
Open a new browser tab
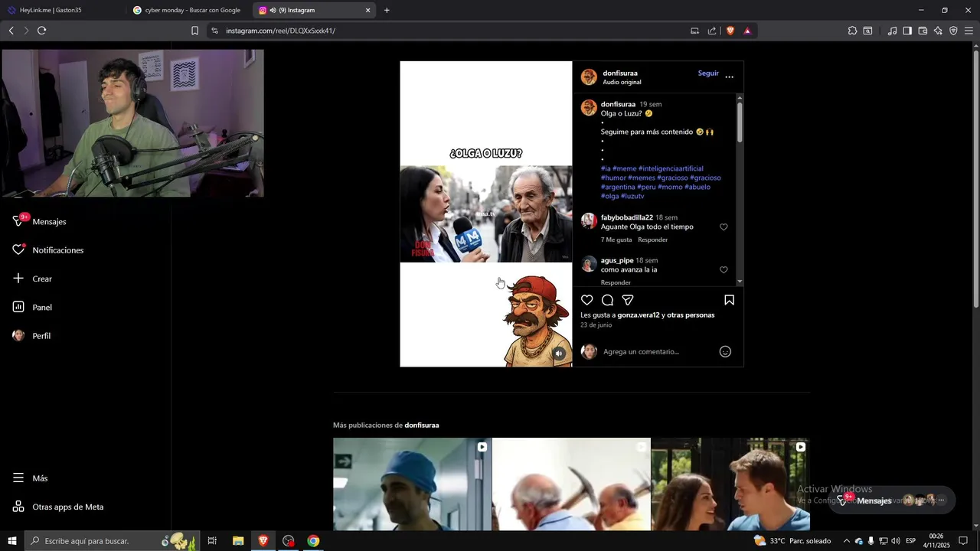(387, 10)
